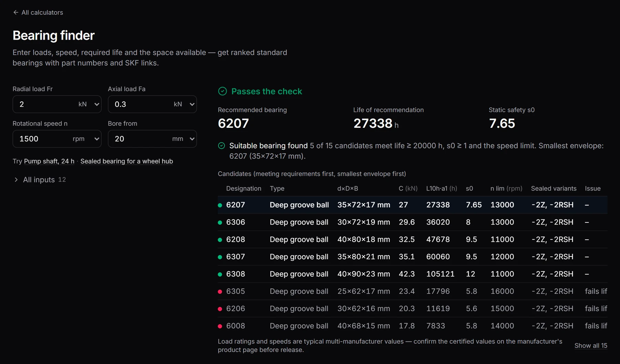Open the Radial load kN unit dropdown
Image resolution: width=620 pixels, height=364 pixels.
pyautogui.click(x=89, y=104)
